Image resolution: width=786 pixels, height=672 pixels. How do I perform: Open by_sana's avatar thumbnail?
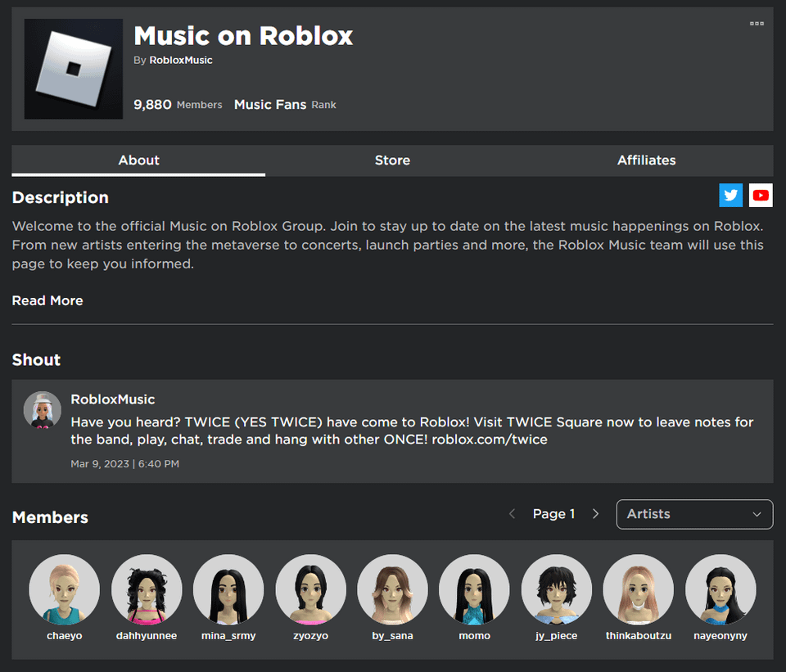tap(392, 589)
